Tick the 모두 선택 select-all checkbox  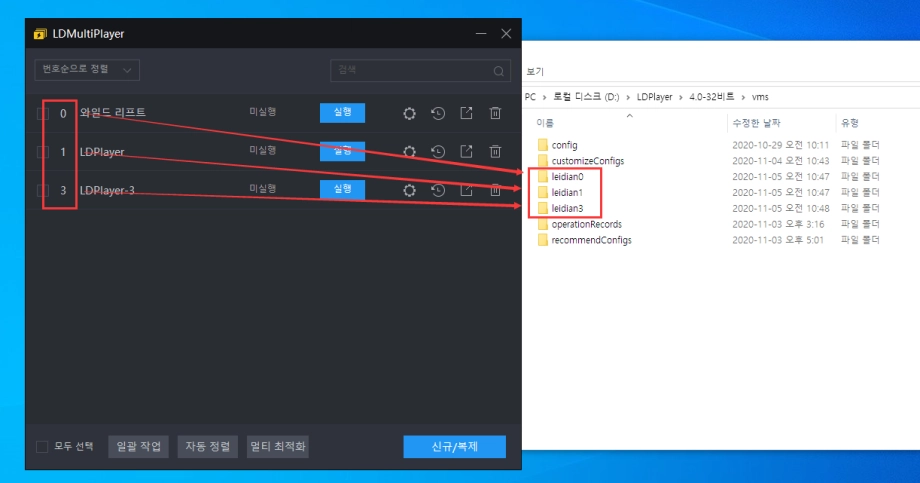click(42, 447)
